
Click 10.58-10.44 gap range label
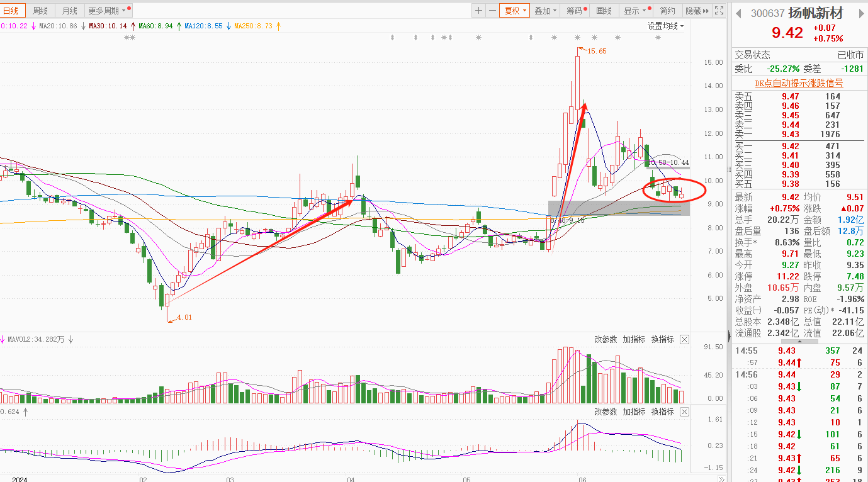point(668,163)
